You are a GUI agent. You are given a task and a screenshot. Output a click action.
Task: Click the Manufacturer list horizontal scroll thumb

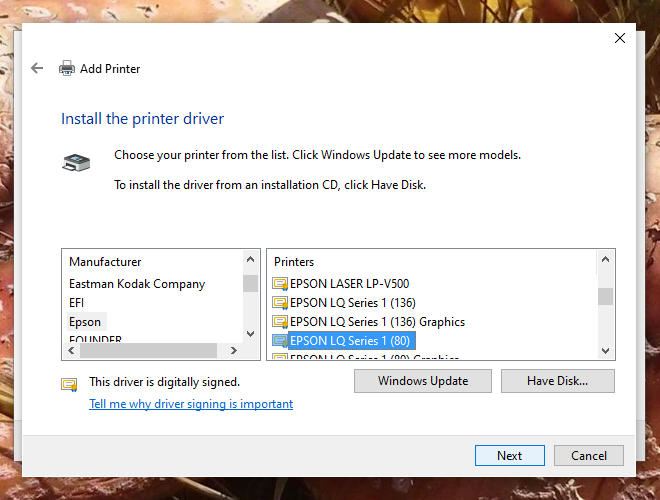[148, 350]
